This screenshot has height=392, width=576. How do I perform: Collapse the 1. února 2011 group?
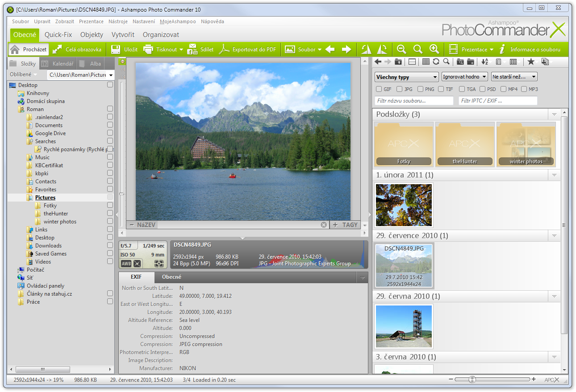[554, 175]
